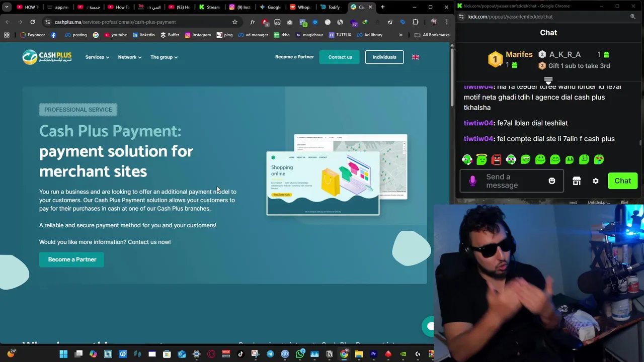Viewport: 644px width, 362px height.
Task: Switch to the Stream tab
Action: (210, 7)
